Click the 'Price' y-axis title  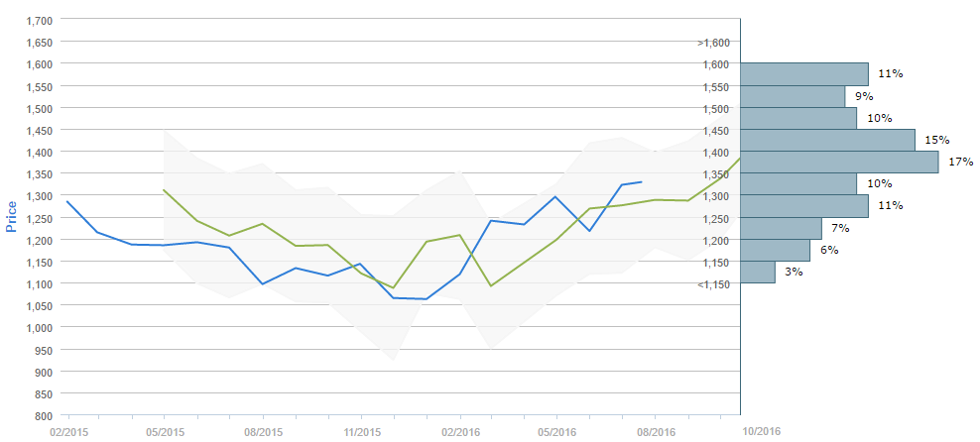[x=12, y=214]
